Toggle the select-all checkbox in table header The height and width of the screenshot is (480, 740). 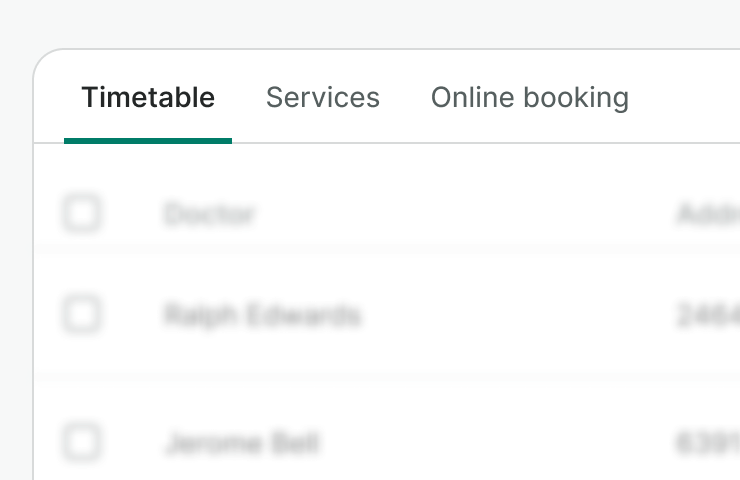(82, 213)
